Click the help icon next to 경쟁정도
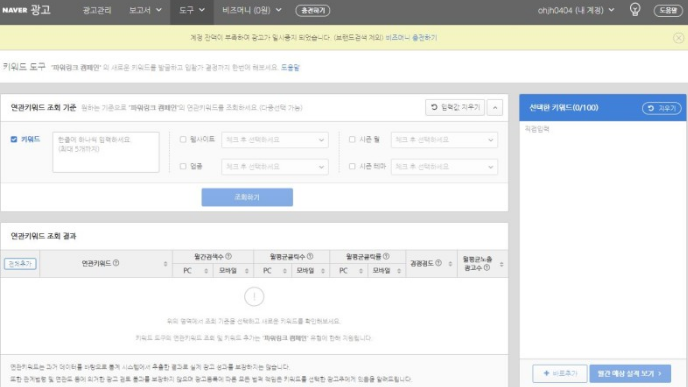This screenshot has width=688, height=387. [x=438, y=263]
